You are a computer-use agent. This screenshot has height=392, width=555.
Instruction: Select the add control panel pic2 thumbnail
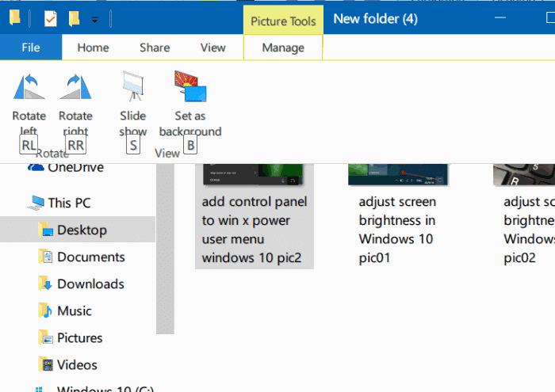pyautogui.click(x=253, y=174)
